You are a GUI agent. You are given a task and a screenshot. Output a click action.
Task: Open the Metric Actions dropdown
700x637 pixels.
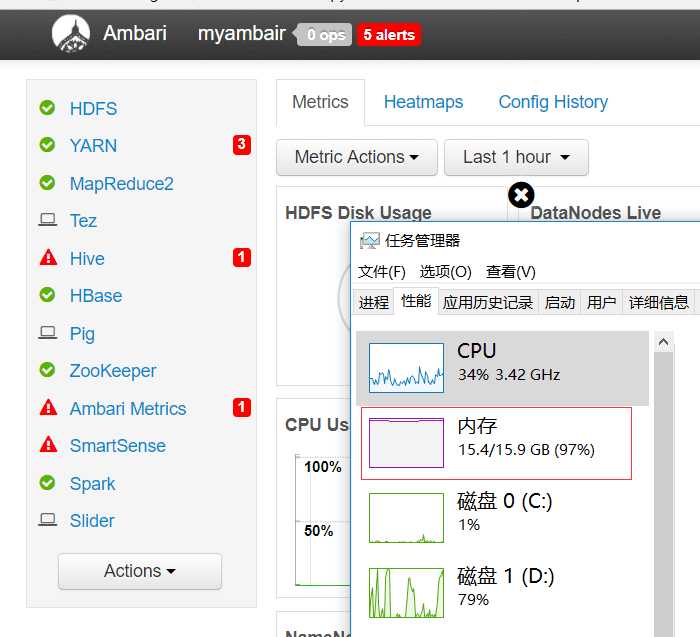point(357,157)
